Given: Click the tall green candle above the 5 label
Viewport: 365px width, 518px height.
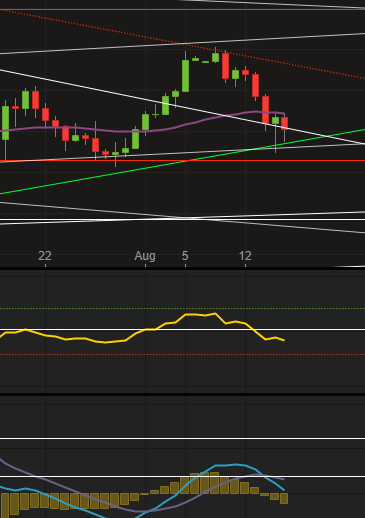Looking at the screenshot, I should pos(185,76).
